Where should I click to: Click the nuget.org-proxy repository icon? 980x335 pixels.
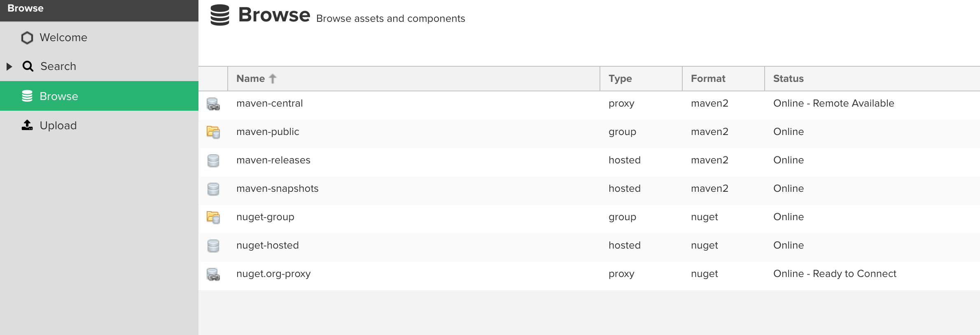(x=213, y=274)
